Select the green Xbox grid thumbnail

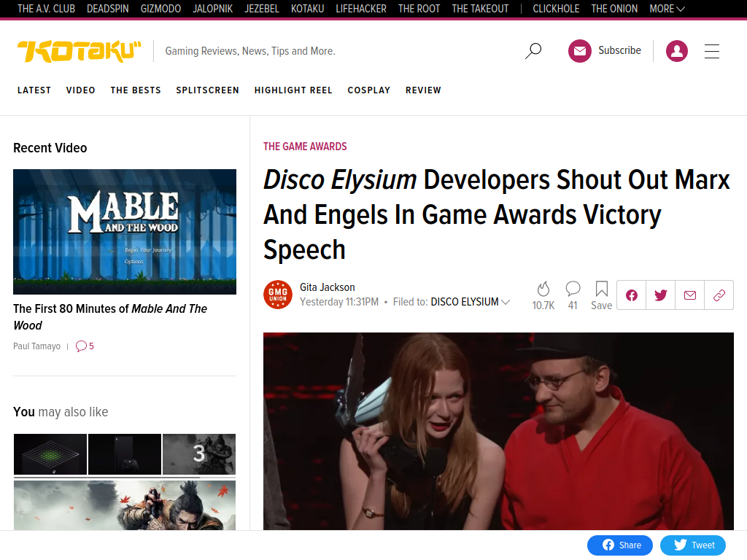pos(50,454)
